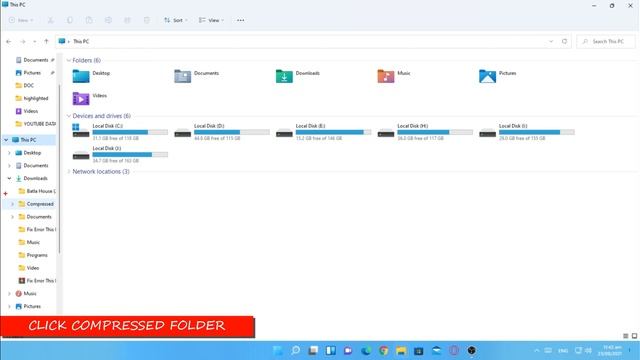The height and width of the screenshot is (360, 640).
Task: Open File Explorer taskbar icon
Action: click(401, 351)
